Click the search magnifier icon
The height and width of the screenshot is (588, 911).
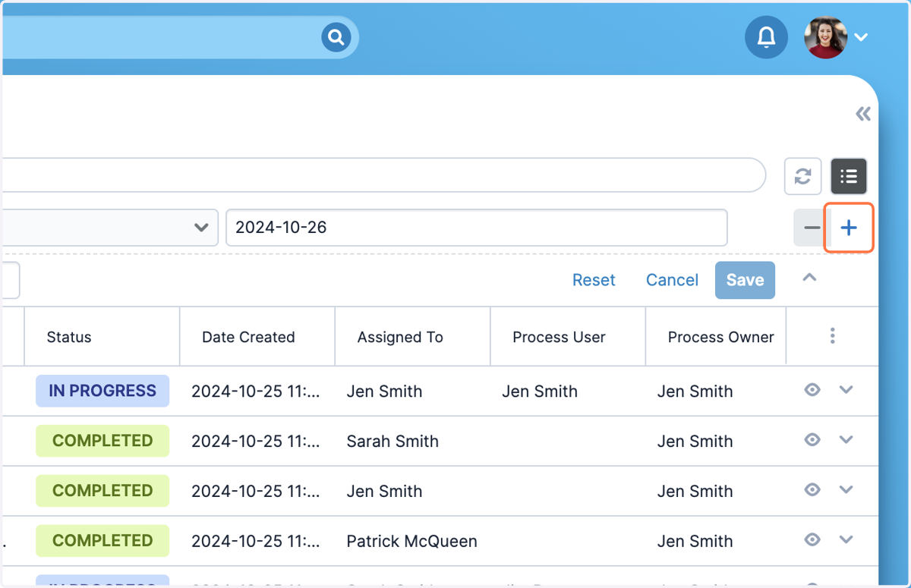pos(336,36)
